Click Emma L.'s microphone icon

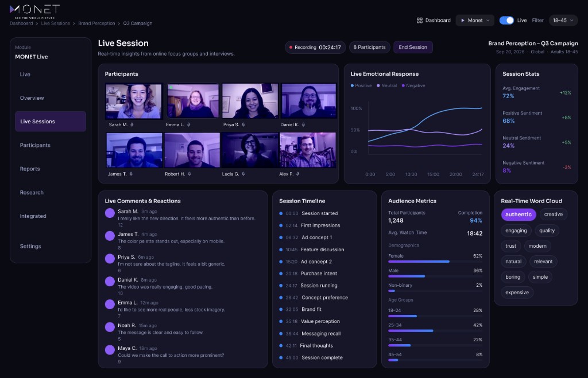(x=188, y=124)
